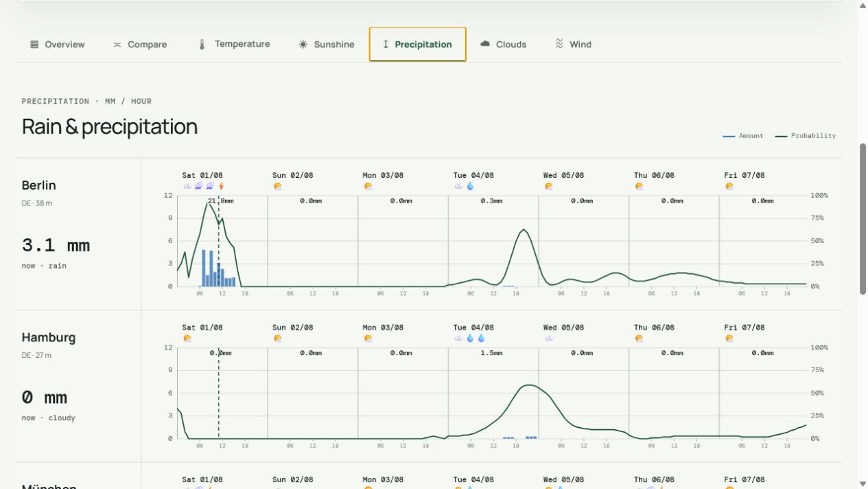Click the 'now · rain' status under Berlin
This screenshot has width=868, height=489.
coord(44,266)
